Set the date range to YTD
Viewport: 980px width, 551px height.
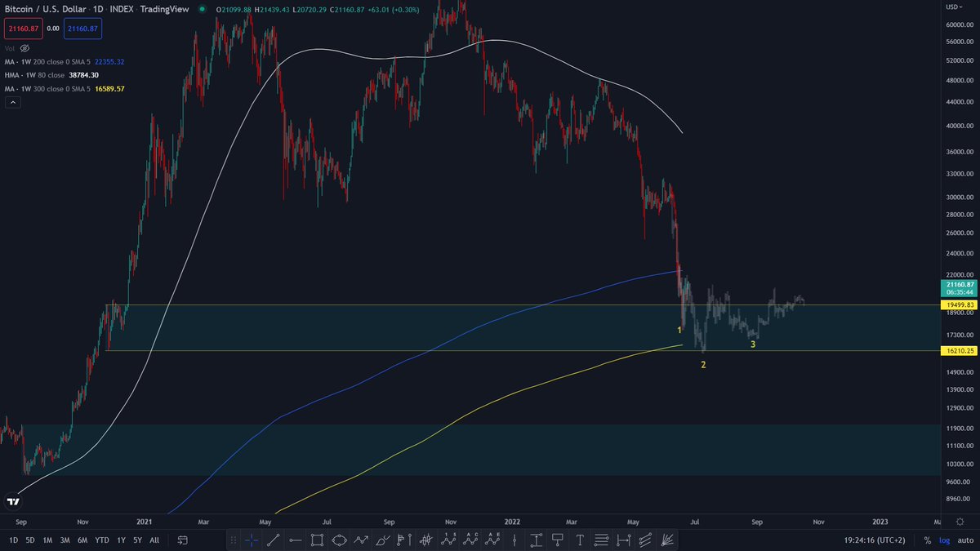102,540
